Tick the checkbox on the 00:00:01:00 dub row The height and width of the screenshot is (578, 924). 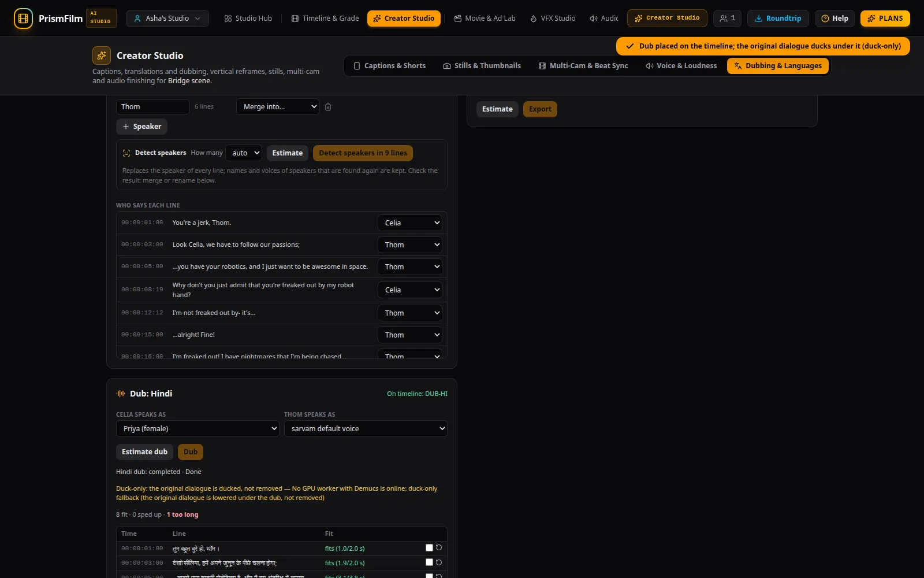(429, 548)
